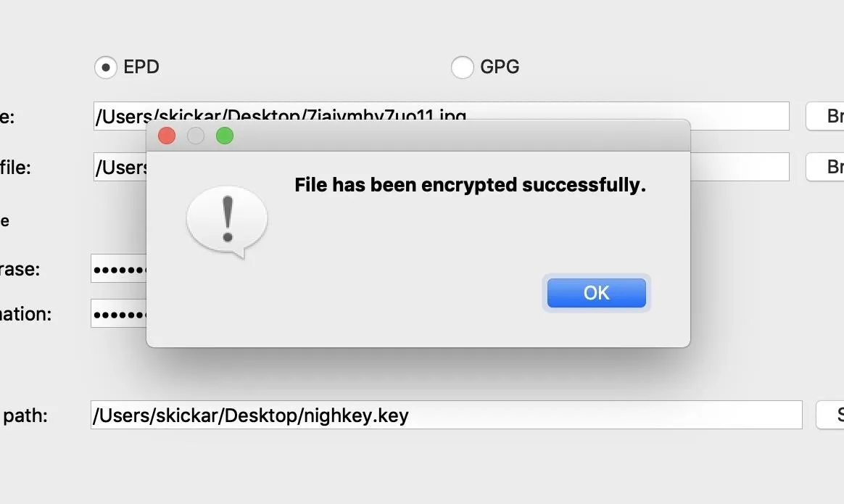Screen dimensions: 844x504
Task: Focus the key path field containing nighkey.key
Action: click(446, 415)
